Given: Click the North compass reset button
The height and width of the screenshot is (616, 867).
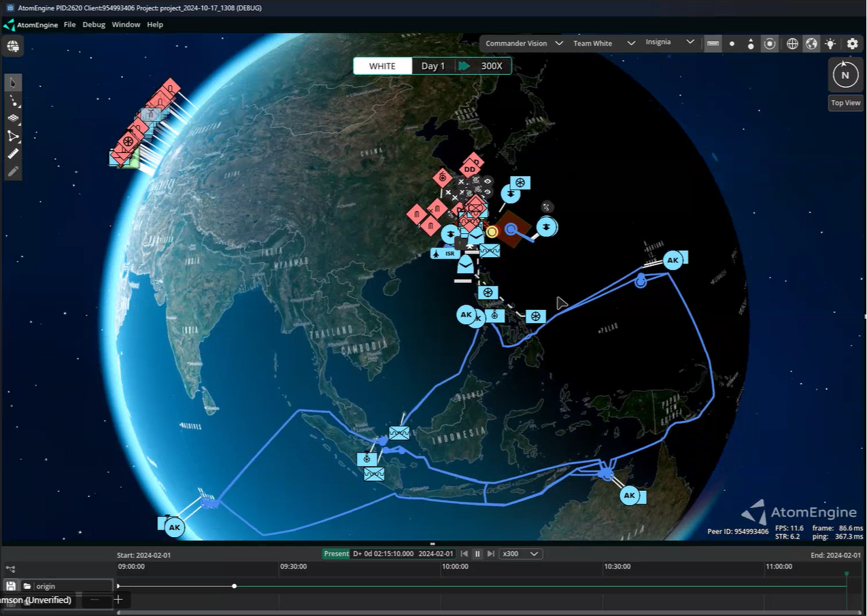Looking at the screenshot, I should (x=845, y=75).
